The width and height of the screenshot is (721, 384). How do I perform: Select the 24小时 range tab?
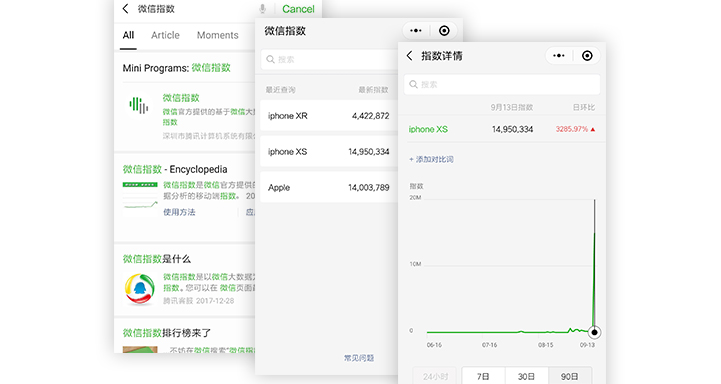point(435,376)
